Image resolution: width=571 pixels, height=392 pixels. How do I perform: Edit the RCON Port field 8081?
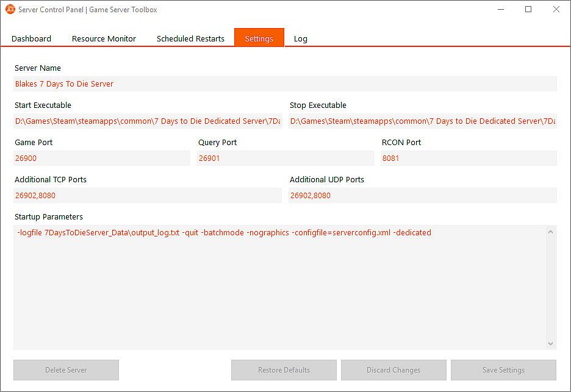(x=469, y=158)
